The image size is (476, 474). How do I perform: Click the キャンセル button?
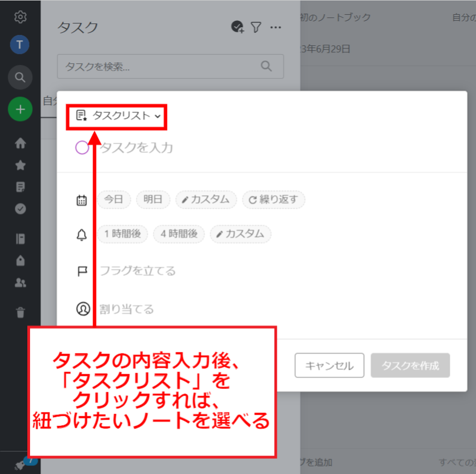329,365
